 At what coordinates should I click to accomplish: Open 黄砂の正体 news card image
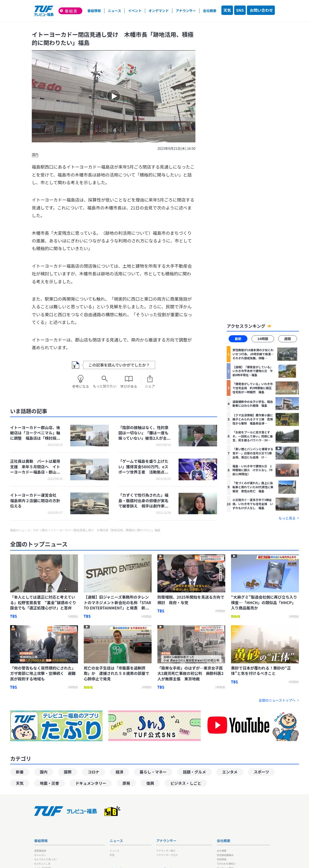pos(265,644)
